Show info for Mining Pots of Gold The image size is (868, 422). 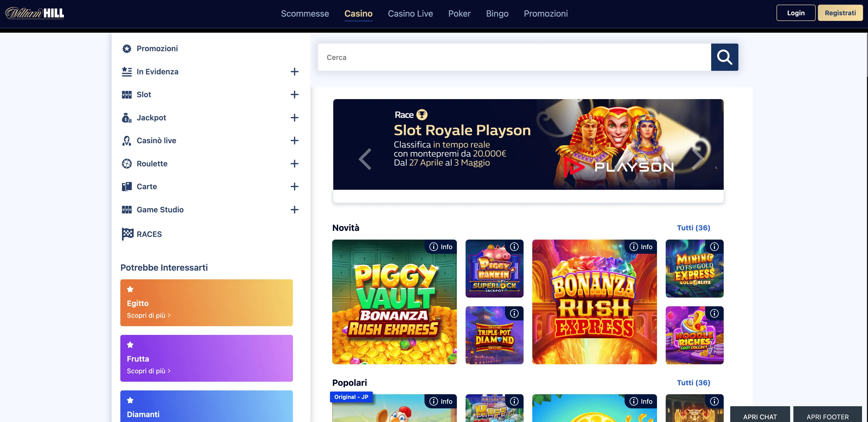click(x=714, y=247)
